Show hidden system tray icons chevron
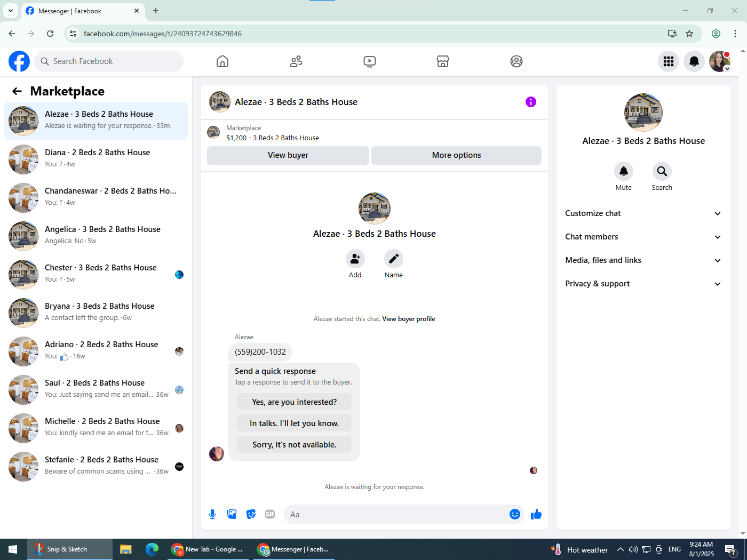The width and height of the screenshot is (747, 560). [x=620, y=549]
